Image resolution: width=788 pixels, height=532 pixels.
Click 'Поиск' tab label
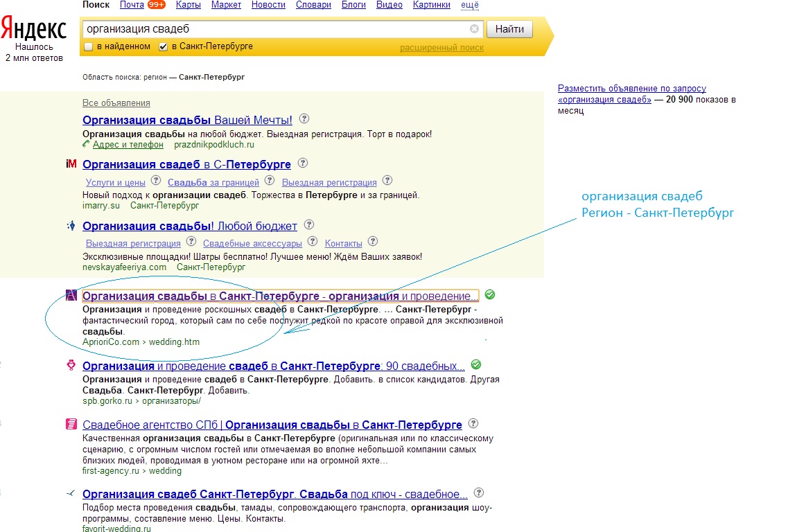tap(96, 5)
